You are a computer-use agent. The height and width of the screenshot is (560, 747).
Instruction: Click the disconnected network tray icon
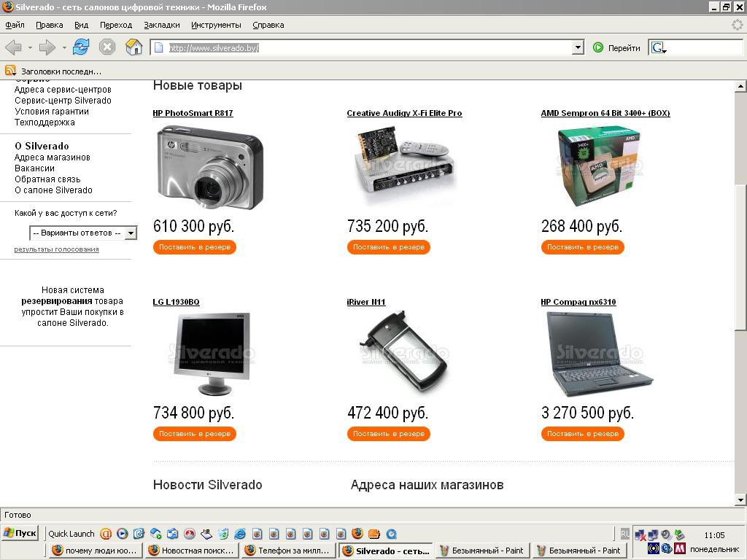coord(640,535)
